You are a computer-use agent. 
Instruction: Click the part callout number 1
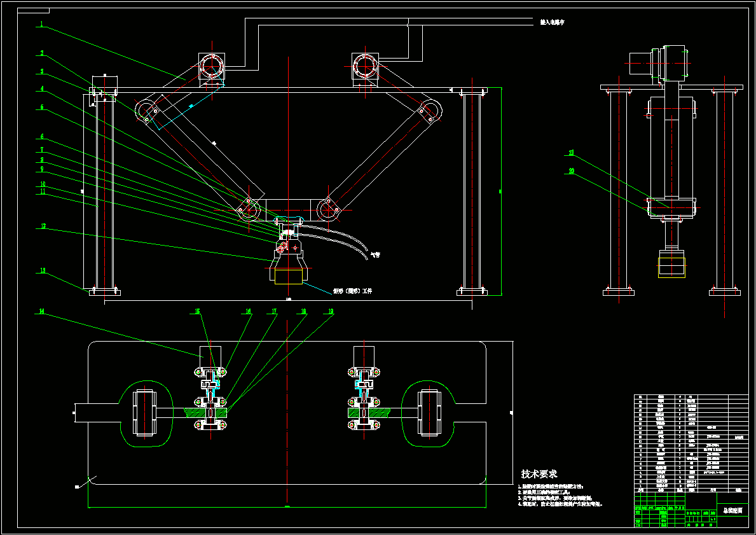[x=41, y=24]
